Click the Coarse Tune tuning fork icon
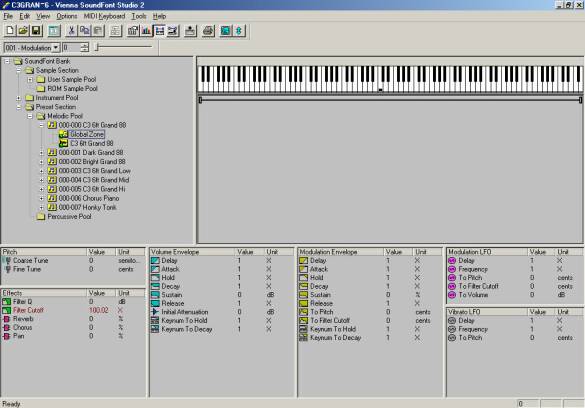585x408 pixels. pos(7,261)
